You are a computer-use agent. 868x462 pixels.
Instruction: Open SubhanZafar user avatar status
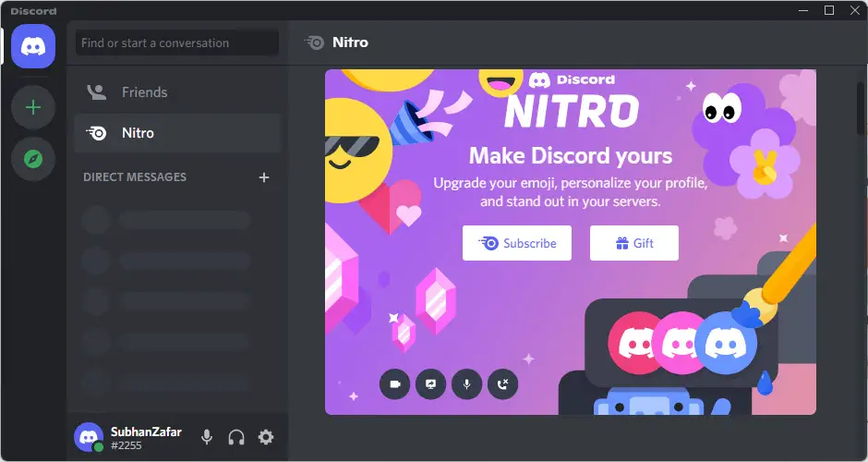[89, 437]
